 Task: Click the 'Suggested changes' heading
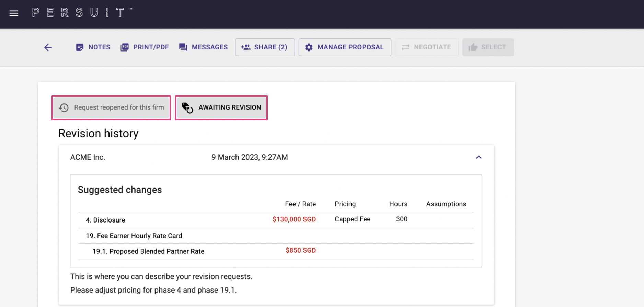[120, 190]
